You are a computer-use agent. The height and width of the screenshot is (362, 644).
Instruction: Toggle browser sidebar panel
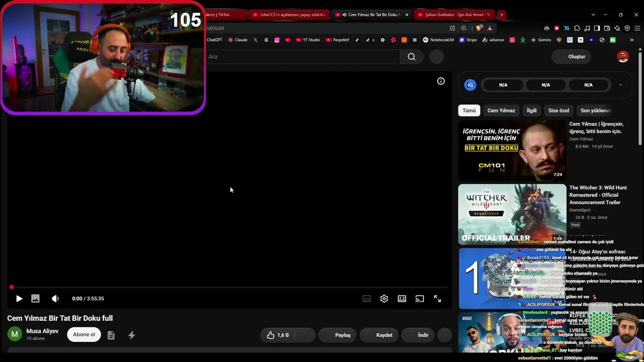pos(597,28)
